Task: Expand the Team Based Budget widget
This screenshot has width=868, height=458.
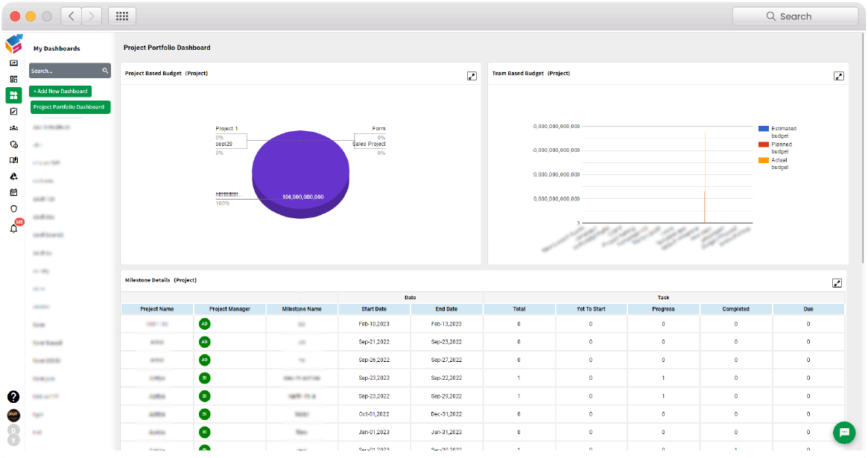Action: click(839, 75)
